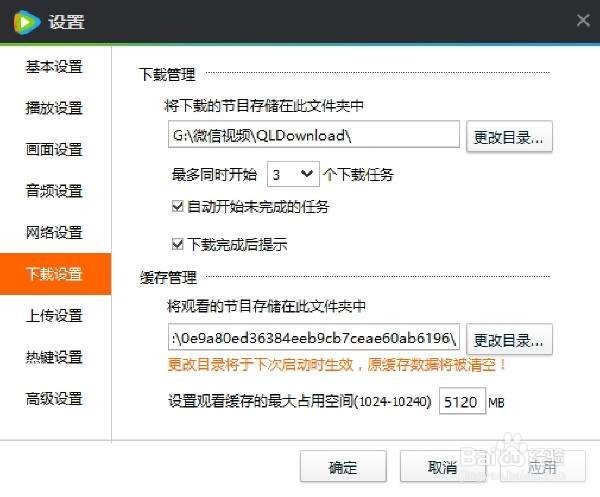Click the cache max size field 5120
Image resolution: width=600 pixels, height=497 pixels.
tap(462, 401)
